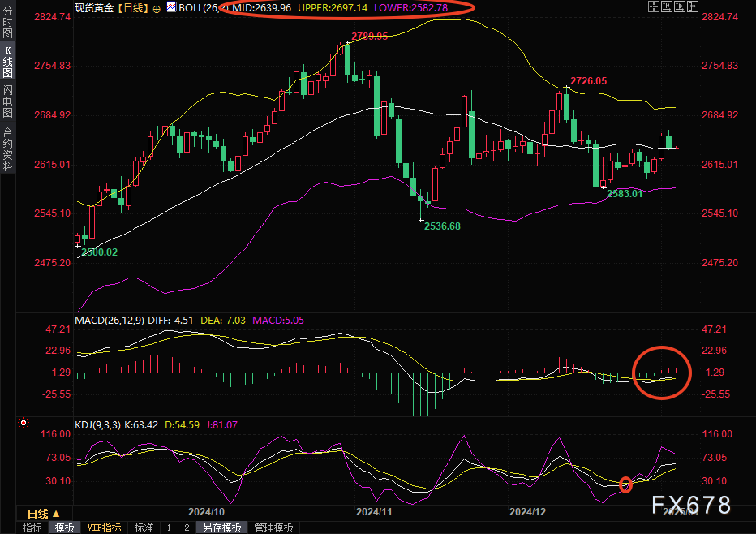
Task: Switch to the 标准 standard layout
Action: coord(144,528)
